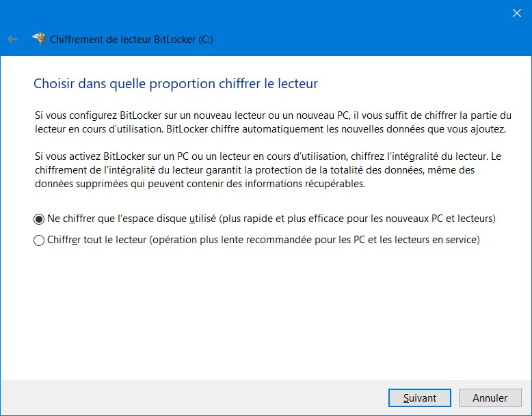Continue with the Suivant button
Image resolution: width=532 pixels, height=416 pixels.
coord(420,398)
